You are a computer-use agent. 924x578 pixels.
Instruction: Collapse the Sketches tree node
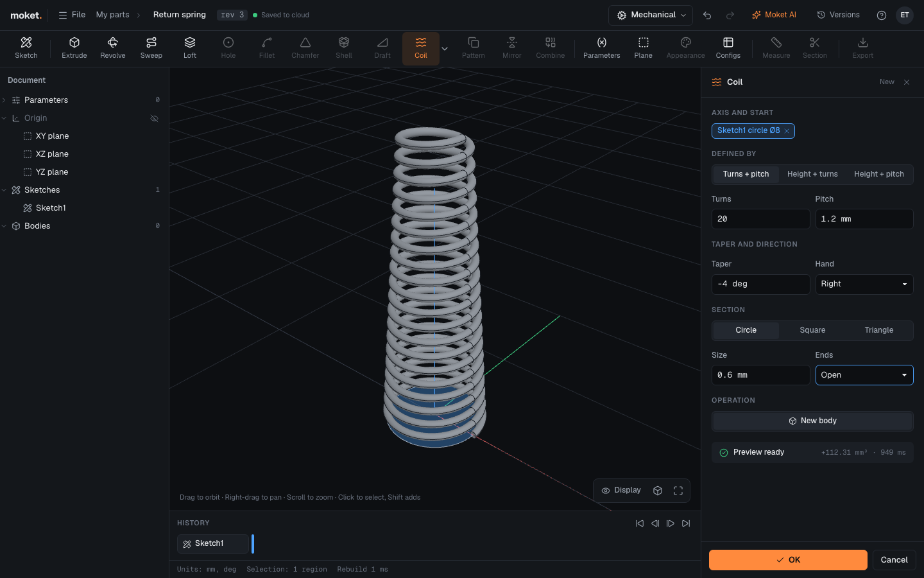pos(4,190)
